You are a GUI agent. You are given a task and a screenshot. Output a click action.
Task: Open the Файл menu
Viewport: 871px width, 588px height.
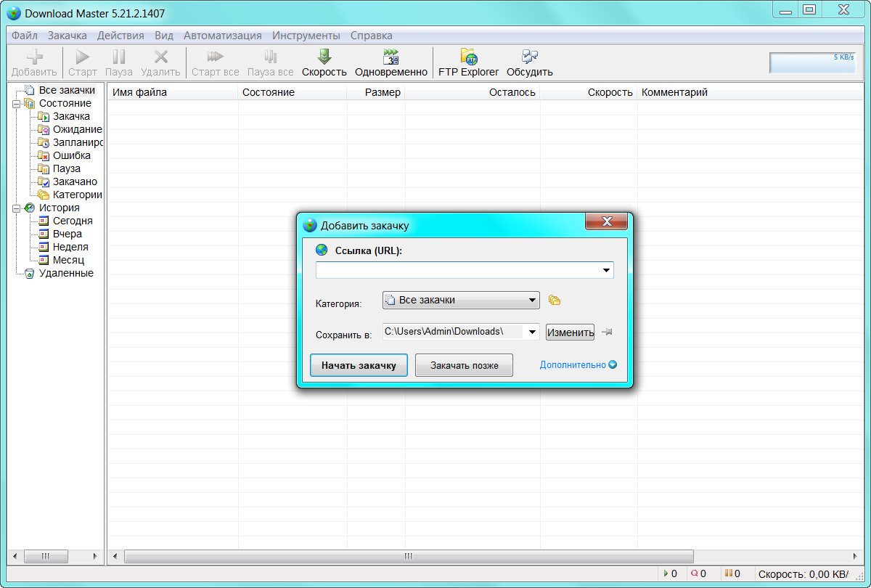25,35
